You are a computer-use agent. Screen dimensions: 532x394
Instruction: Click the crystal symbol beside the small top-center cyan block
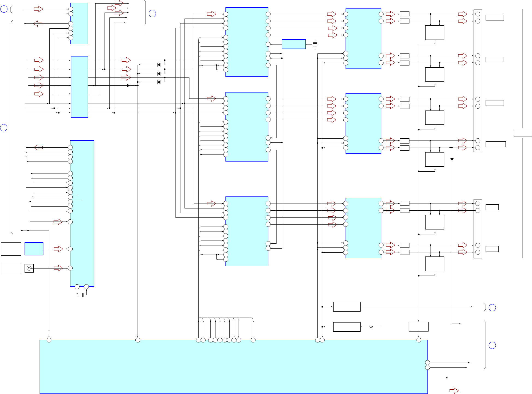[x=315, y=44]
